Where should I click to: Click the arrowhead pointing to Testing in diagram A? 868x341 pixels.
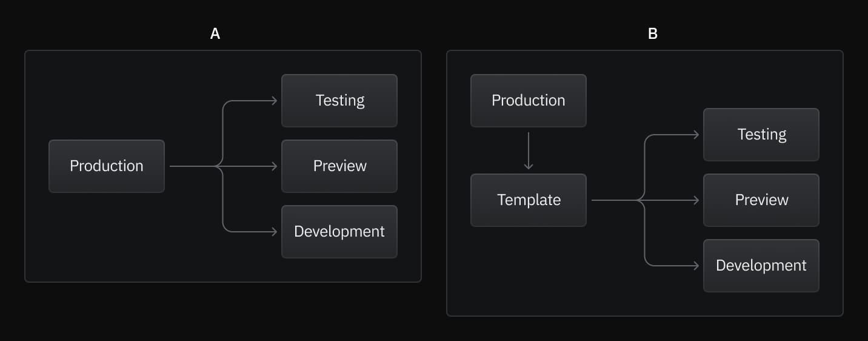(275, 101)
